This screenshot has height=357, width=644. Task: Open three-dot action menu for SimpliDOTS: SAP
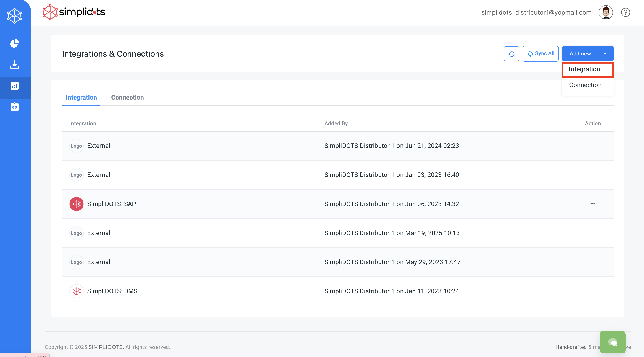[x=593, y=204]
